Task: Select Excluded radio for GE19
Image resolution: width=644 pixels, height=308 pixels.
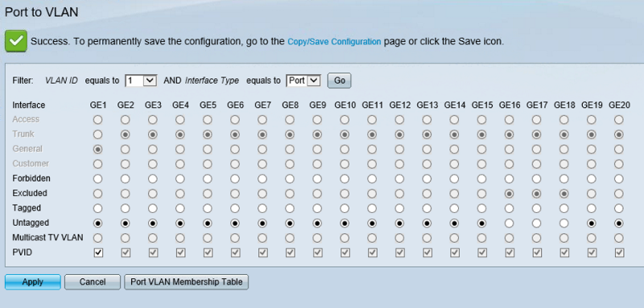Action: (x=592, y=194)
